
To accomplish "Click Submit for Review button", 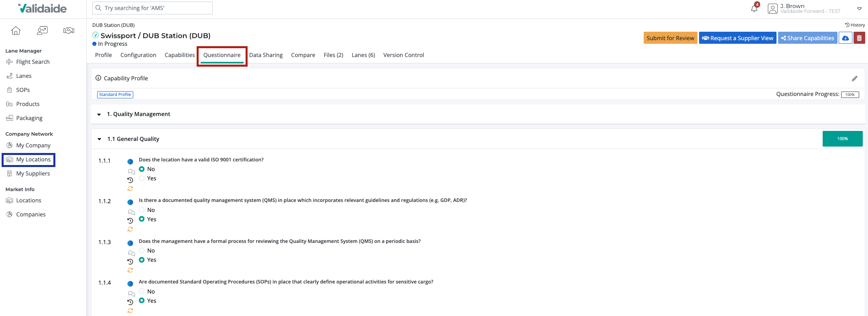I will point(670,38).
